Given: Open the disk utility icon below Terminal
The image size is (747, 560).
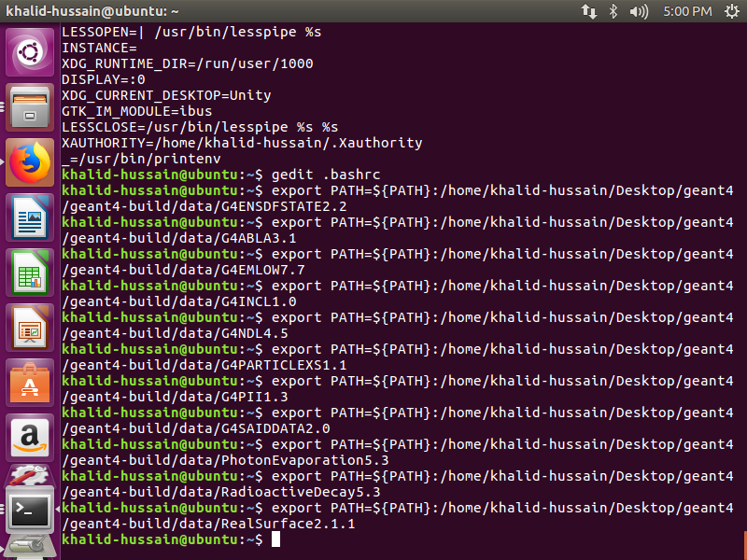Looking at the screenshot, I should [30, 546].
